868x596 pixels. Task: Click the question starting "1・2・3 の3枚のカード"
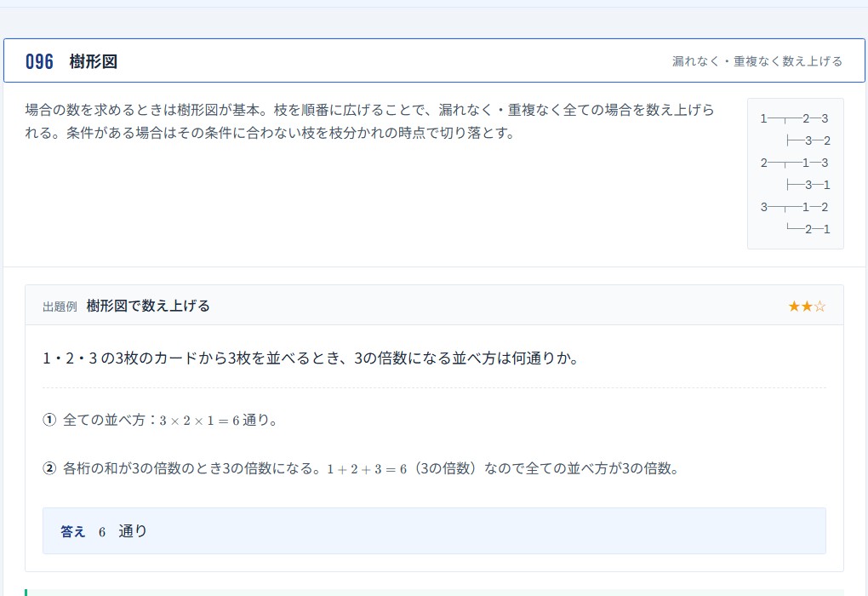[311, 358]
